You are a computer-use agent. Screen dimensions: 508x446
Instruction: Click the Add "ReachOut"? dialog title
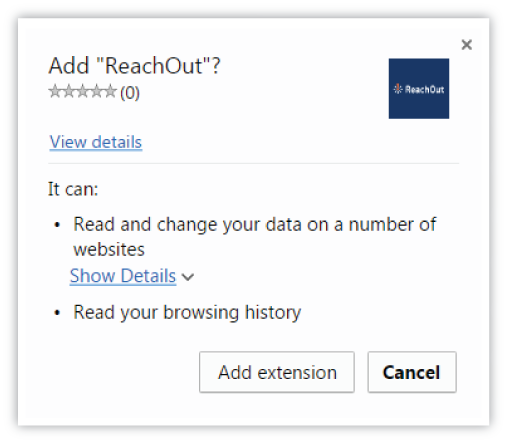[x=134, y=66]
